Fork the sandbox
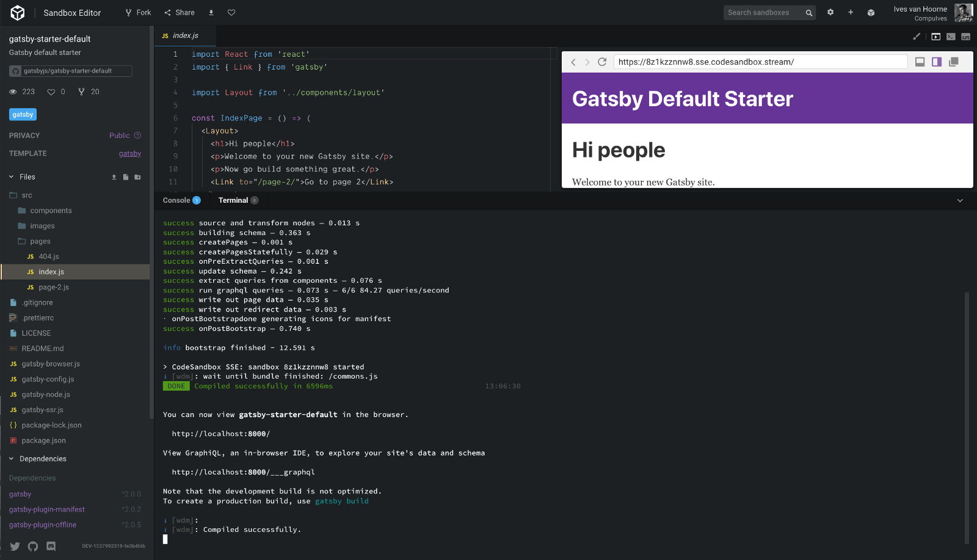Image resolution: width=977 pixels, height=560 pixels. [138, 12]
